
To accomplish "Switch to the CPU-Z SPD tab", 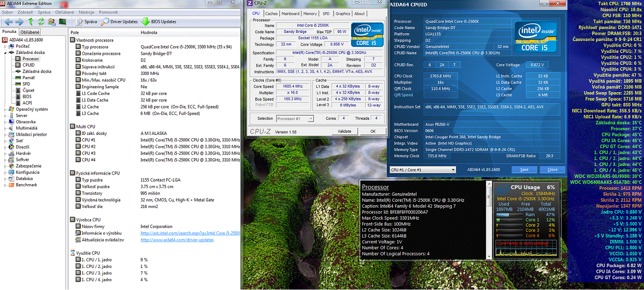I will coord(326,14).
